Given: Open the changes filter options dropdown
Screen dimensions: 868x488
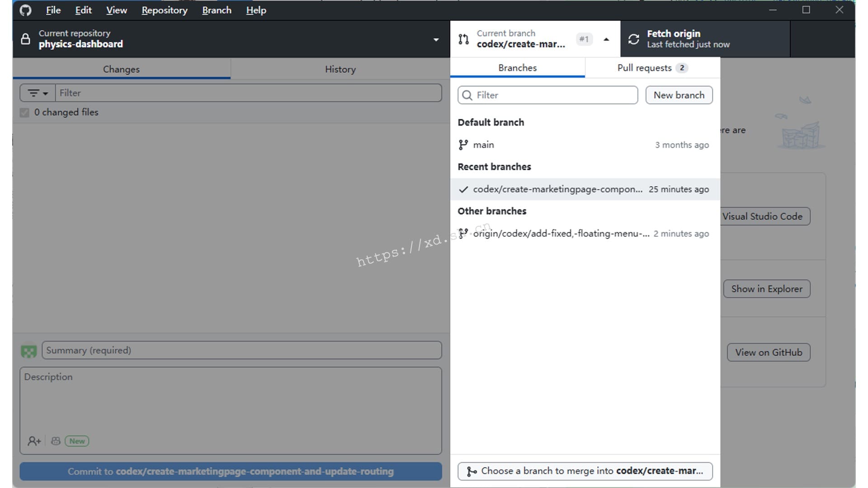Looking at the screenshot, I should click(38, 93).
